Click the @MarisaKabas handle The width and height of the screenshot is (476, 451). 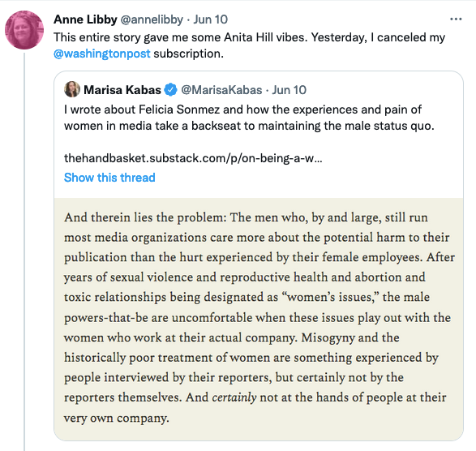tap(221, 90)
